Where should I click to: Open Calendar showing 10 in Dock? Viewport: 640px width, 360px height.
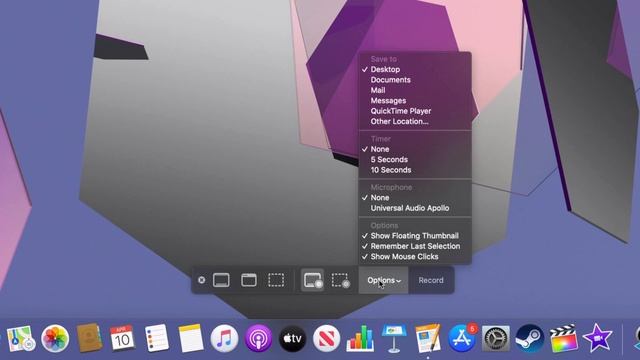coord(122,338)
